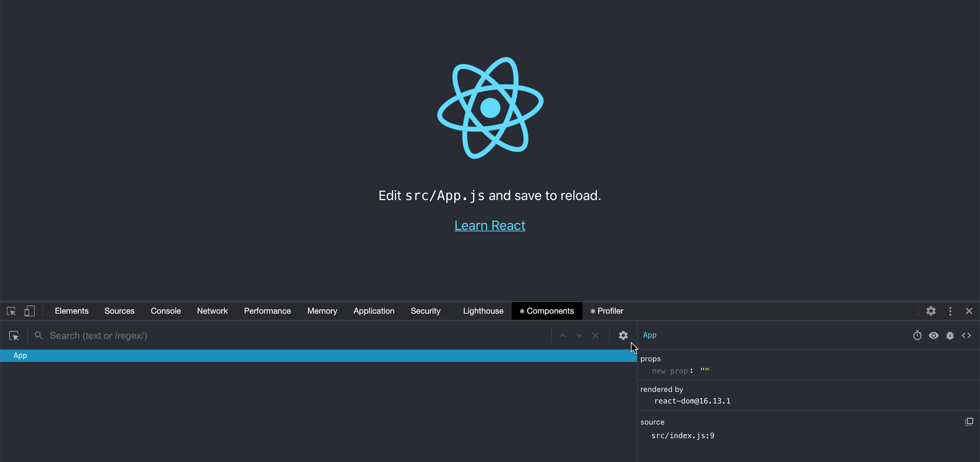Switch to the Console tab
The image size is (980, 462).
(x=165, y=311)
